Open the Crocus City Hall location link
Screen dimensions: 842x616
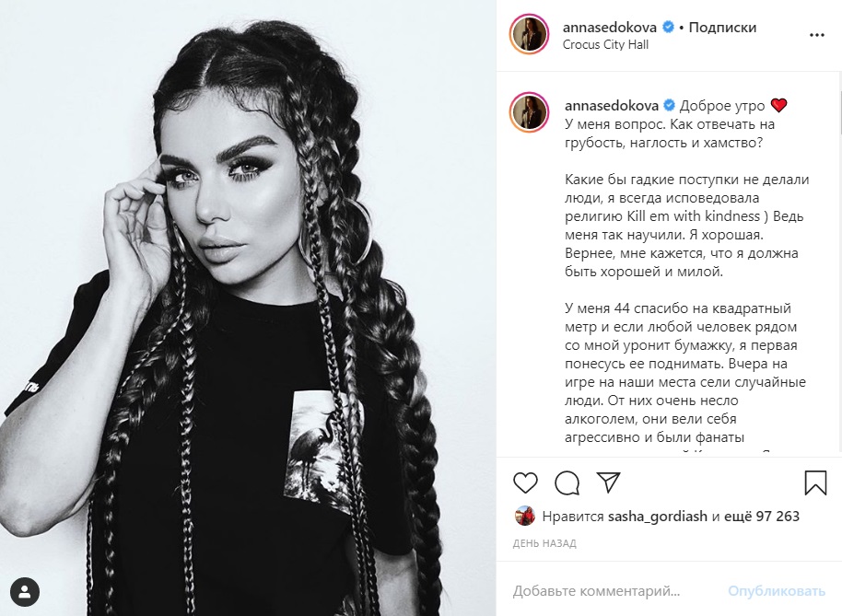click(x=605, y=44)
